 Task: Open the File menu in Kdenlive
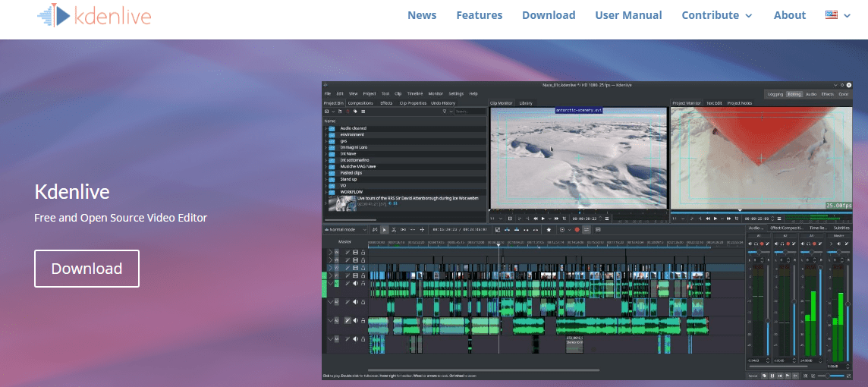[328, 93]
